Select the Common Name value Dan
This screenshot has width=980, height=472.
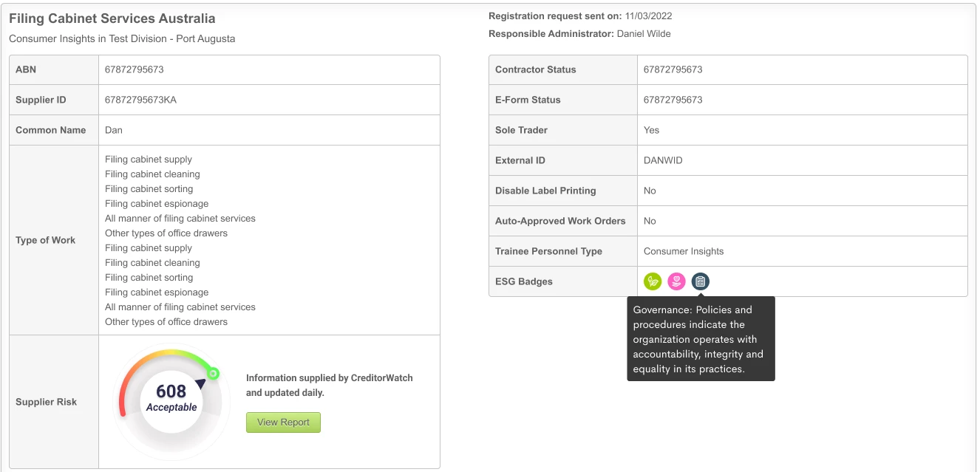point(114,130)
